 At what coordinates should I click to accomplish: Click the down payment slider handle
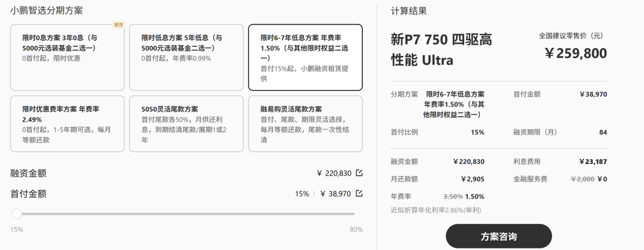click(x=17, y=214)
